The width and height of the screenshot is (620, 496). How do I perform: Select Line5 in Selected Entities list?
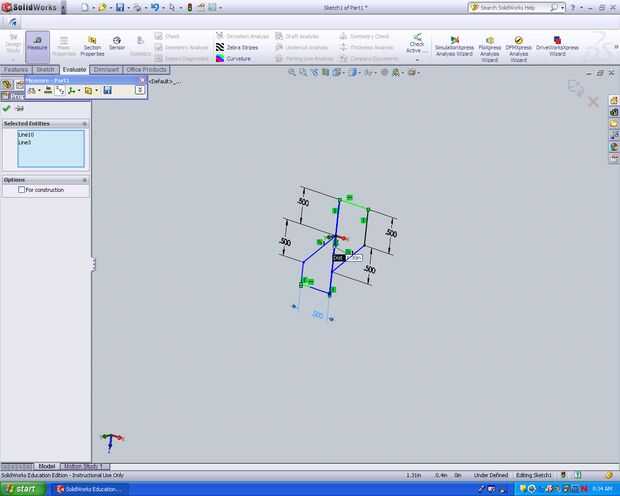pos(25,142)
